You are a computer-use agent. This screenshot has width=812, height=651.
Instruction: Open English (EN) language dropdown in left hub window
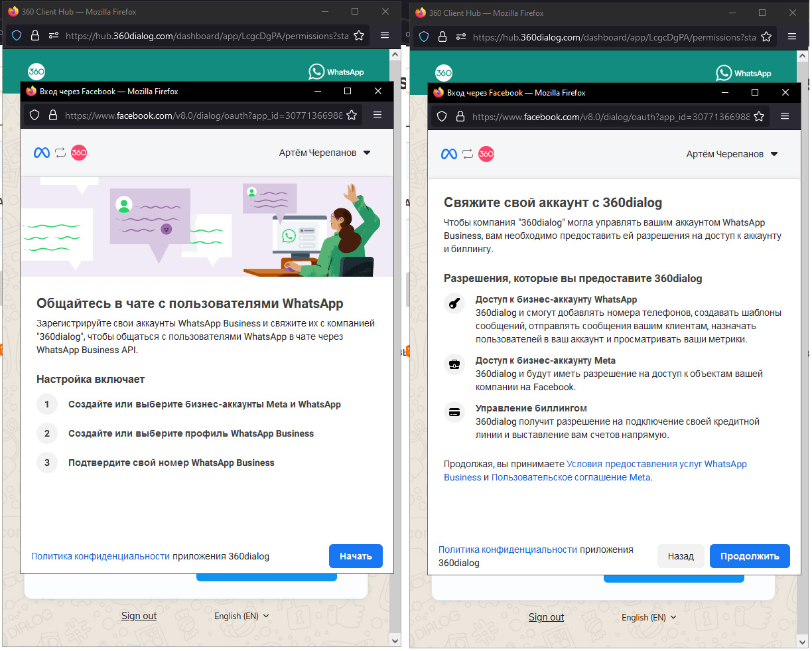(x=241, y=616)
